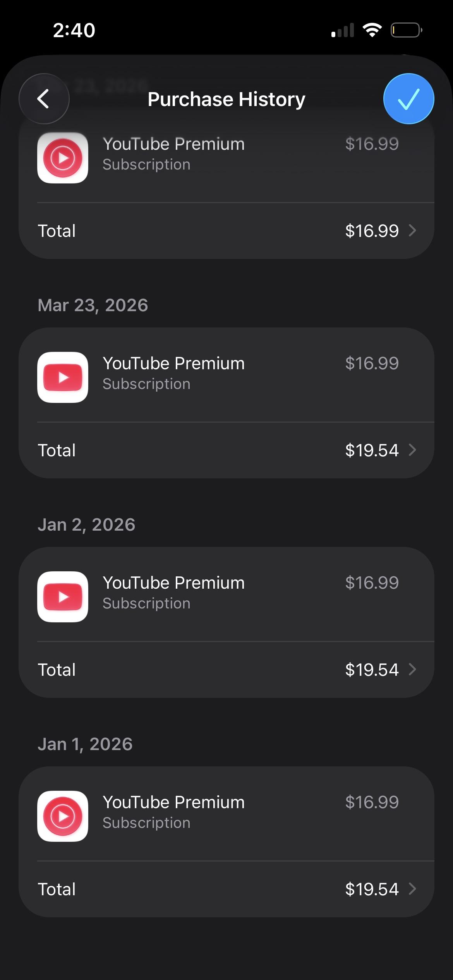Tap the back arrow button

point(44,99)
